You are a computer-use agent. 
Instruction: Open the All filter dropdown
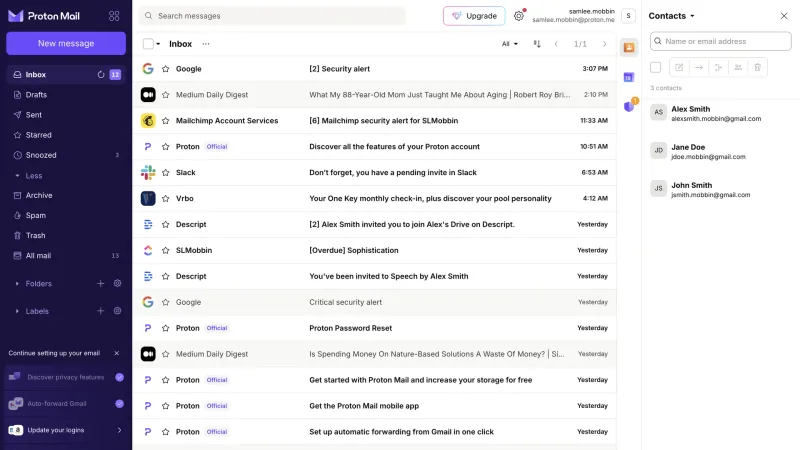pos(509,44)
